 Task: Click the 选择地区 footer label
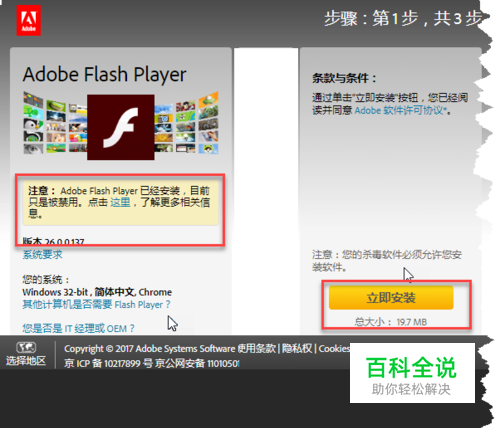pos(26,361)
